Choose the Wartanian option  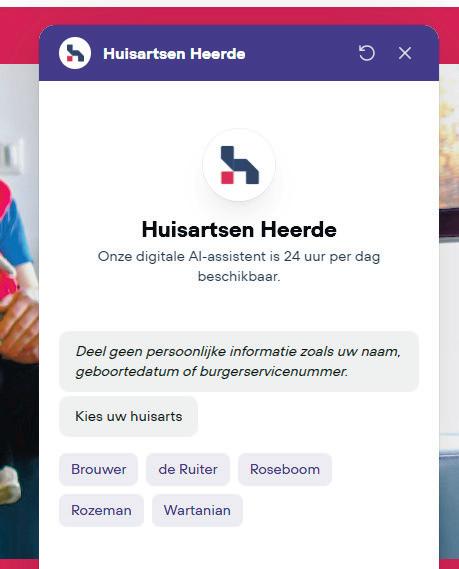[x=197, y=510]
